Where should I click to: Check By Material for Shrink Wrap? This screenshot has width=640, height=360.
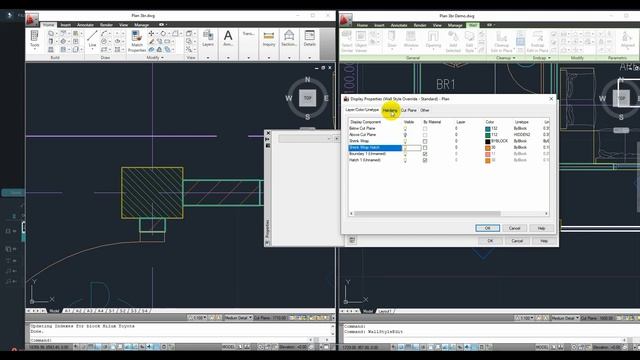tap(425, 141)
